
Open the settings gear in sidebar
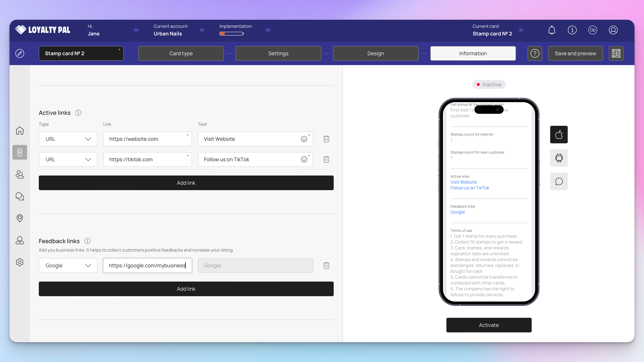(20, 262)
